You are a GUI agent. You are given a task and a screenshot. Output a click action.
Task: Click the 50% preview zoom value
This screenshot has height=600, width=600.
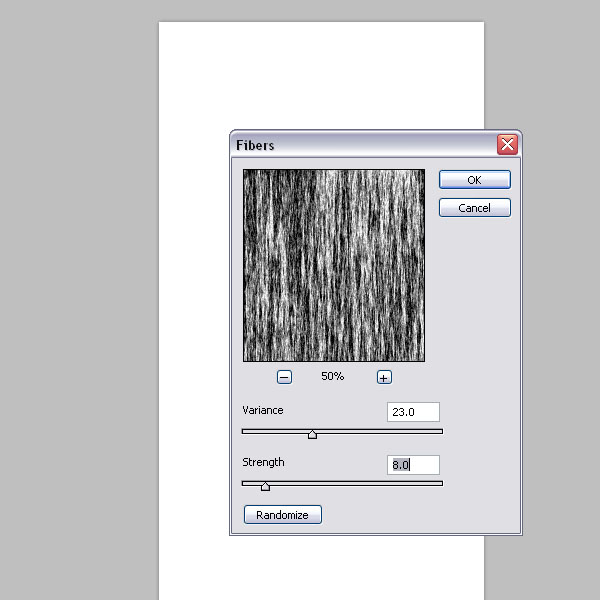click(x=333, y=376)
